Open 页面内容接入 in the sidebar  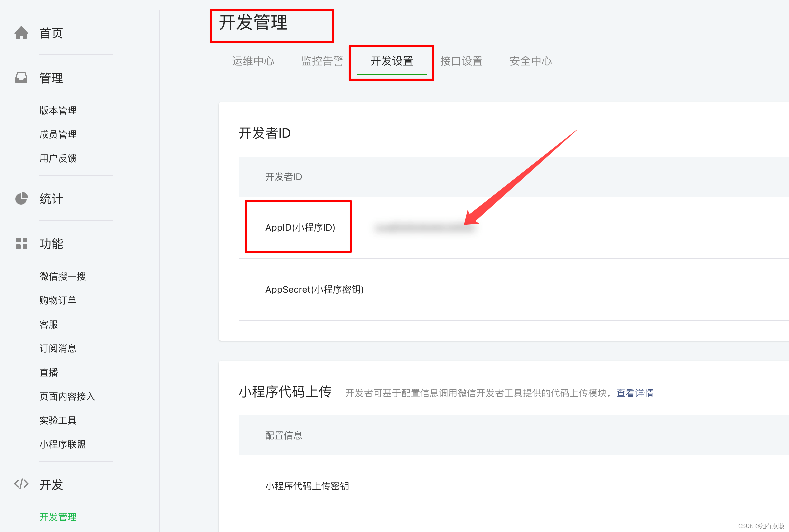tap(67, 396)
